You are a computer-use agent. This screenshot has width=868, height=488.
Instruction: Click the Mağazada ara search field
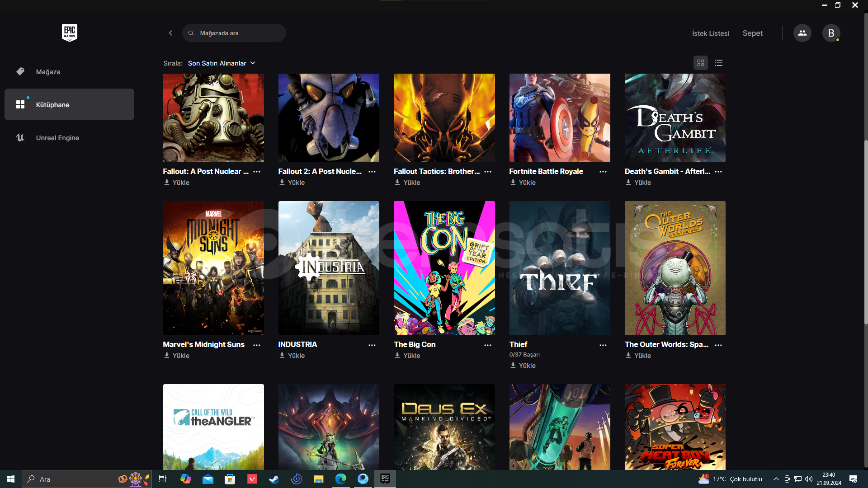[234, 33]
